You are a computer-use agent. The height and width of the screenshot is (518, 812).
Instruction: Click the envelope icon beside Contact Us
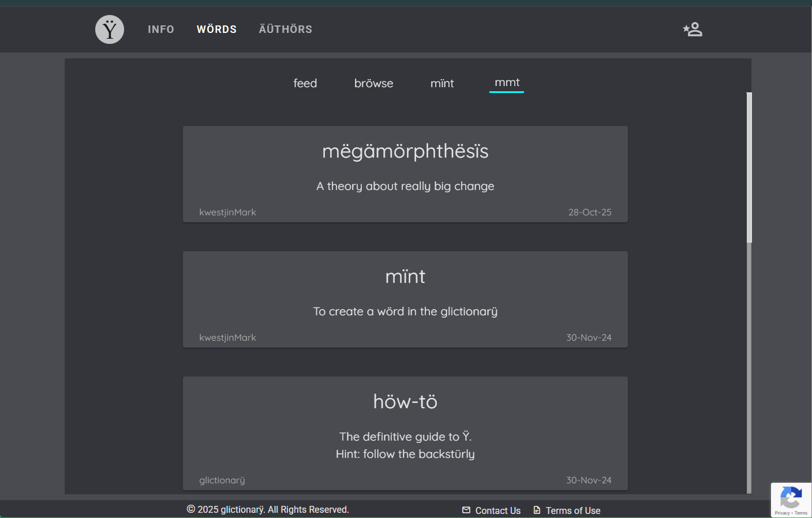coord(465,510)
